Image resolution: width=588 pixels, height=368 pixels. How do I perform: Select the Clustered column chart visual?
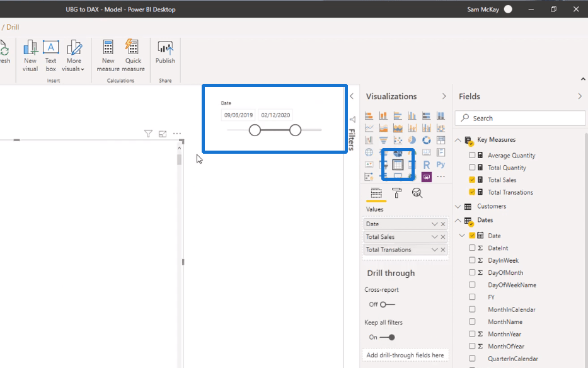point(412,115)
